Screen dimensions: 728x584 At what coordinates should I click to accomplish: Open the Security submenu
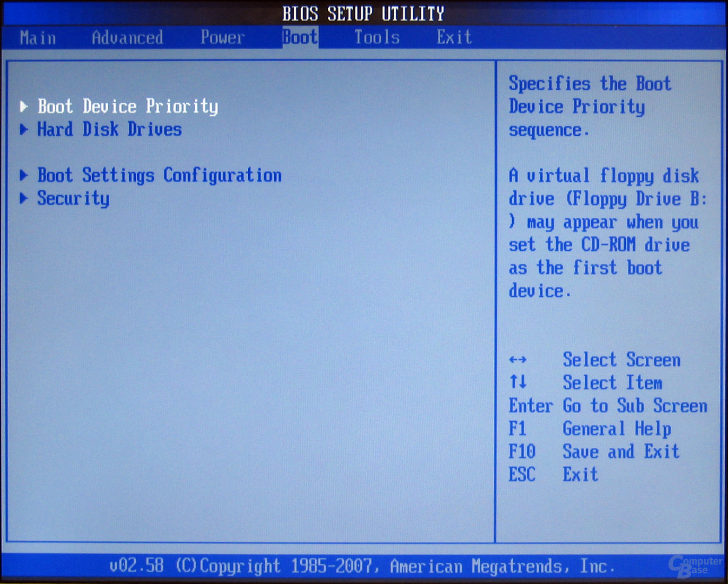73,198
